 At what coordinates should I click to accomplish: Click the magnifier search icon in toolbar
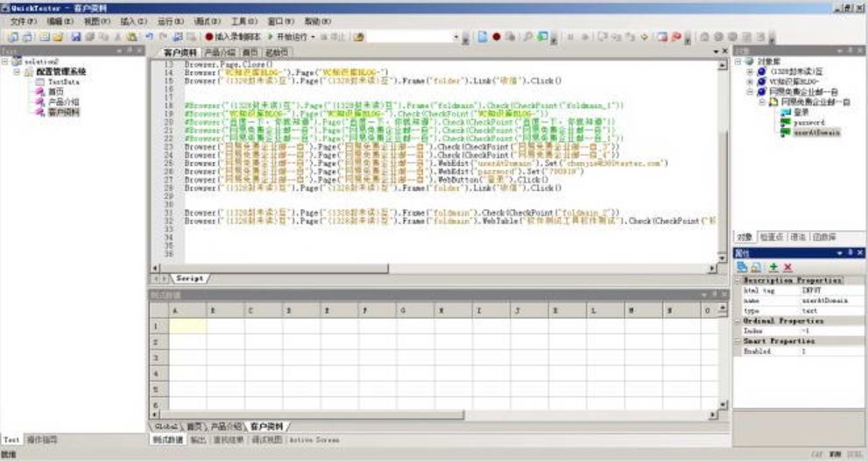(528, 37)
